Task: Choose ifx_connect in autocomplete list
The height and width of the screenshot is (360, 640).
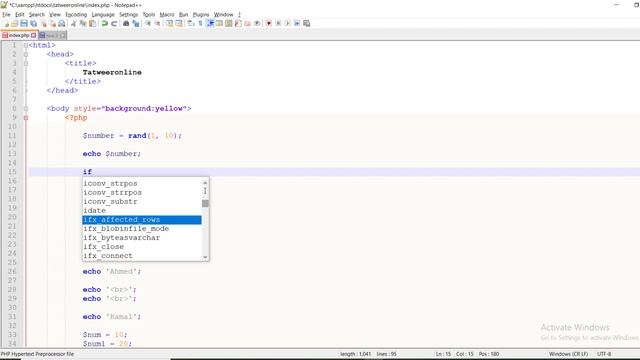Action: 142,256
